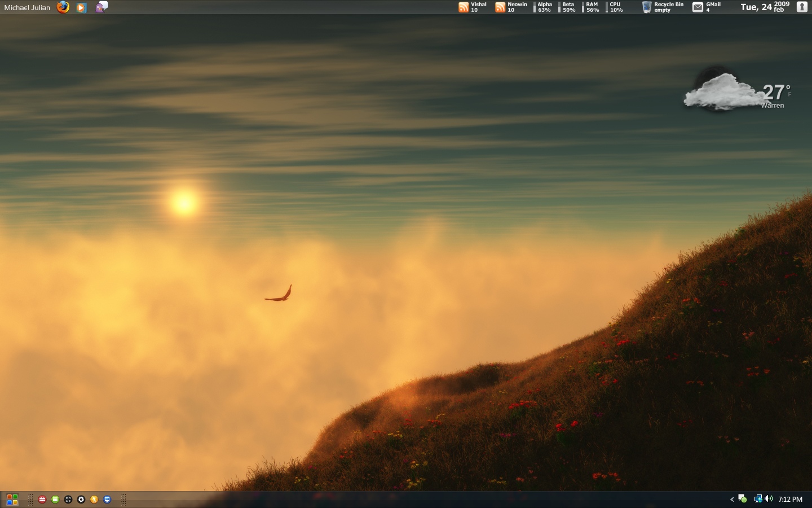Click the 7:12 PM taskbar clock
This screenshot has height=508, width=812.
790,500
